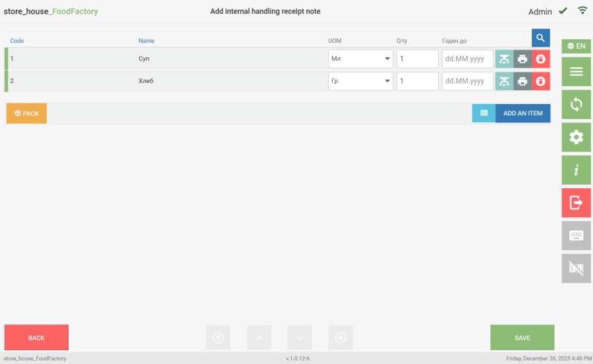Show info via the italic i icon

pos(576,170)
